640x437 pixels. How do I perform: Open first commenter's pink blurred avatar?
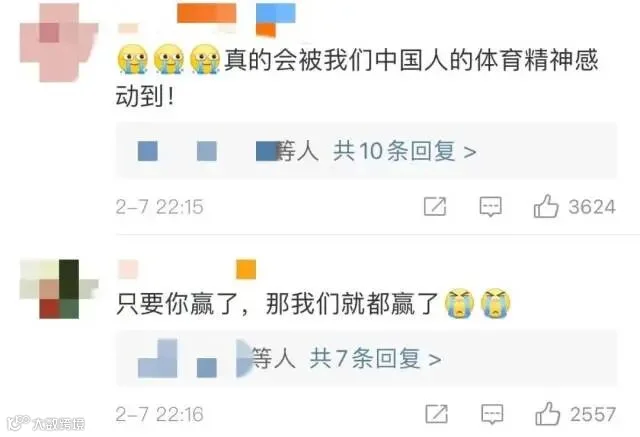(x=59, y=42)
